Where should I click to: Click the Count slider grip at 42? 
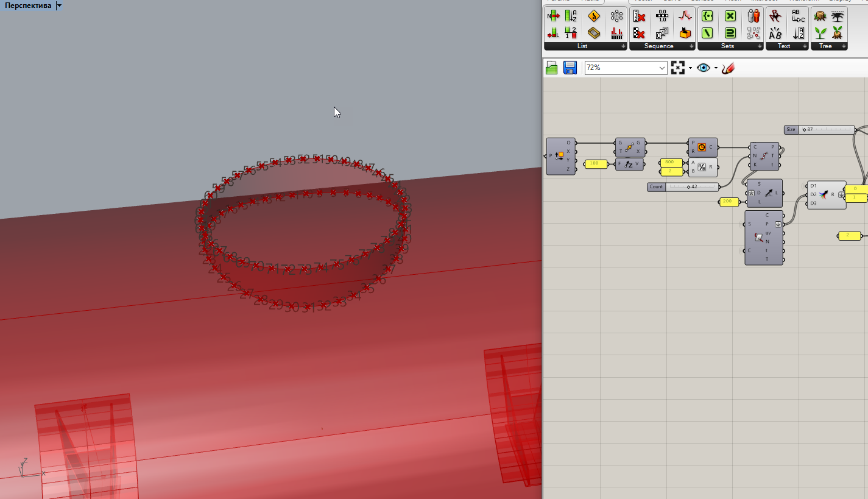(689, 187)
